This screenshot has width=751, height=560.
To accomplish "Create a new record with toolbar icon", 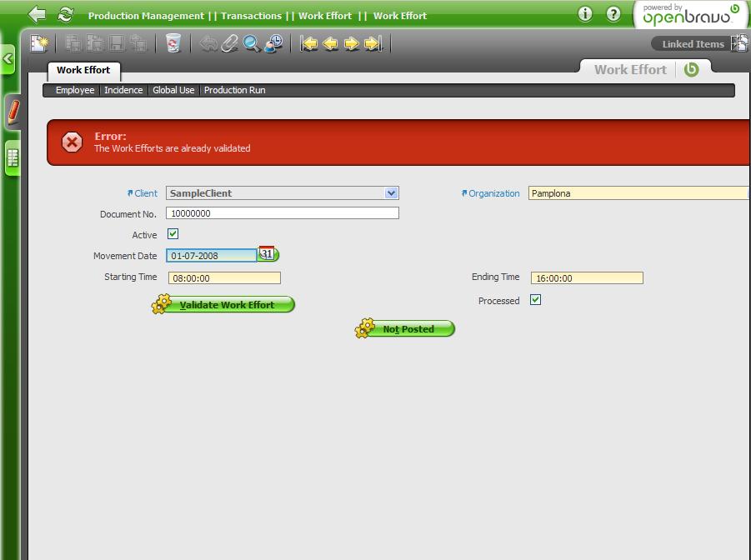I will (x=39, y=43).
